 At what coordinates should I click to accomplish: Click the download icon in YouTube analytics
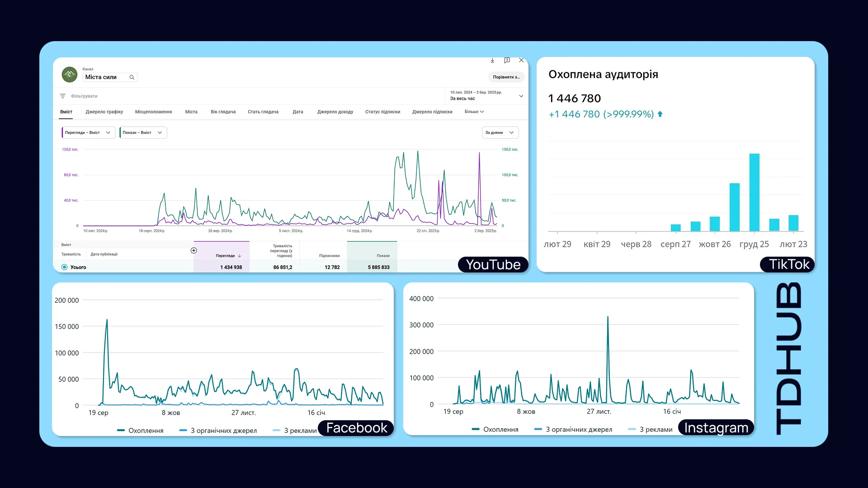(x=492, y=61)
